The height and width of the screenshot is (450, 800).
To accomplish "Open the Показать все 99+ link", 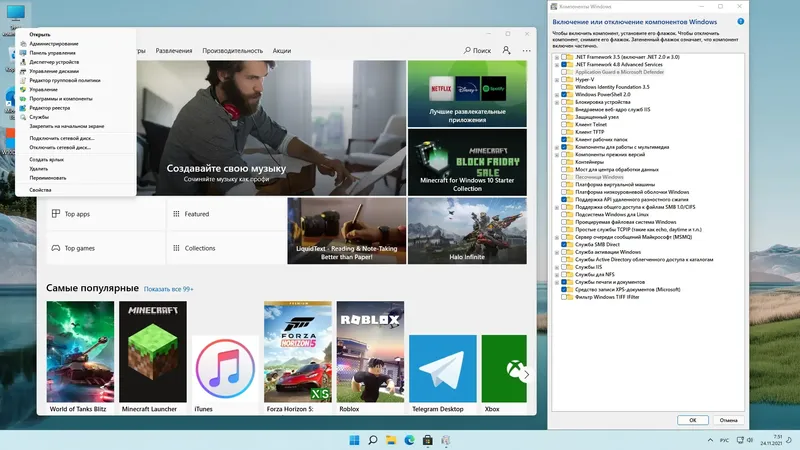I will click(168, 289).
